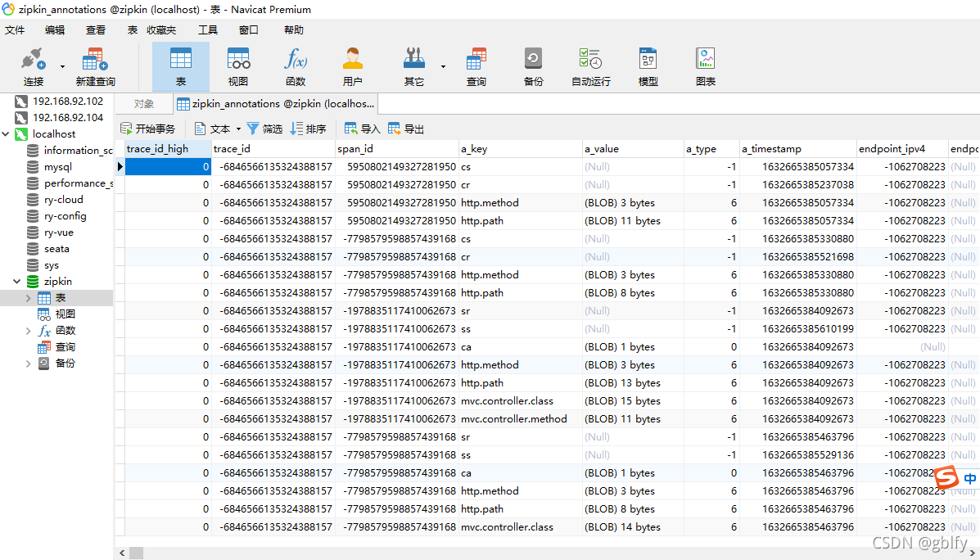Open the 文件 menu
The image size is (980, 560).
pos(15,30)
